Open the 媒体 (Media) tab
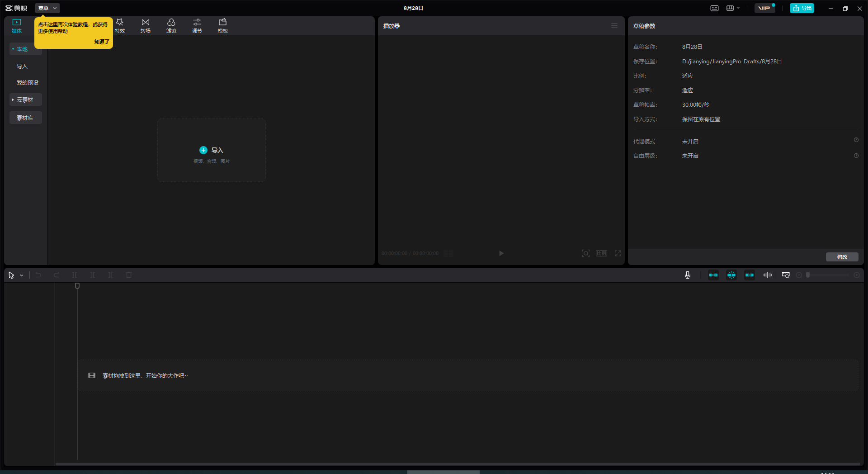This screenshot has width=868, height=474. [x=17, y=26]
